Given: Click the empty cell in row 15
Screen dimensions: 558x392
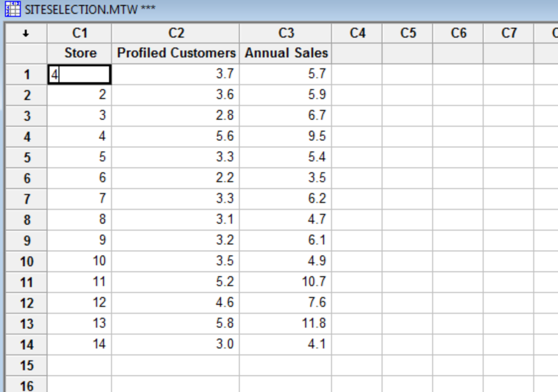Looking at the screenshot, I should (81, 365).
